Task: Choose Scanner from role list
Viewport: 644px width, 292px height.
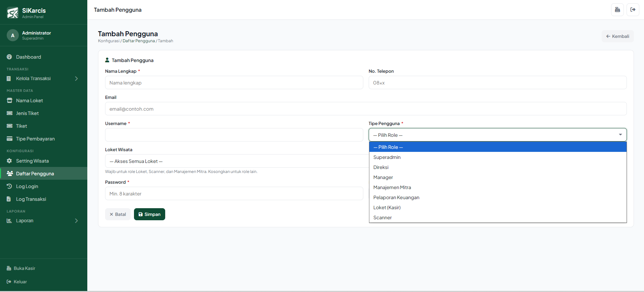Action: pos(498,218)
